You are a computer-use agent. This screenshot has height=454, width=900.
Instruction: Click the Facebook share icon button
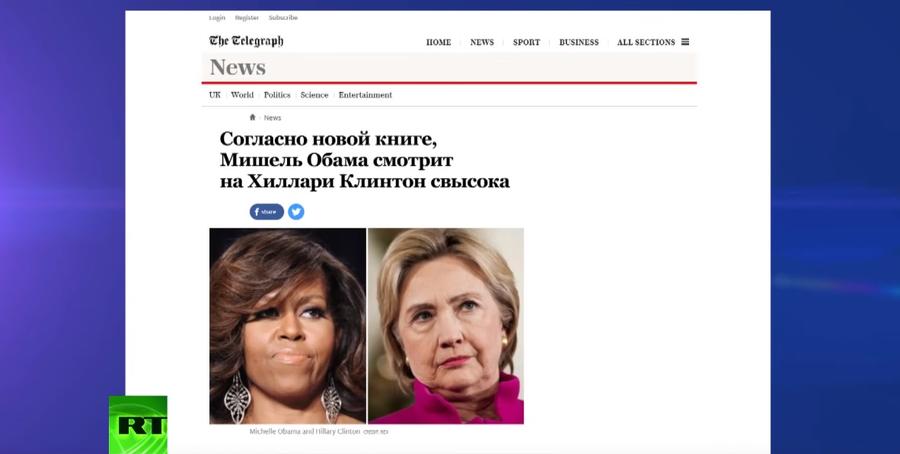pos(266,212)
